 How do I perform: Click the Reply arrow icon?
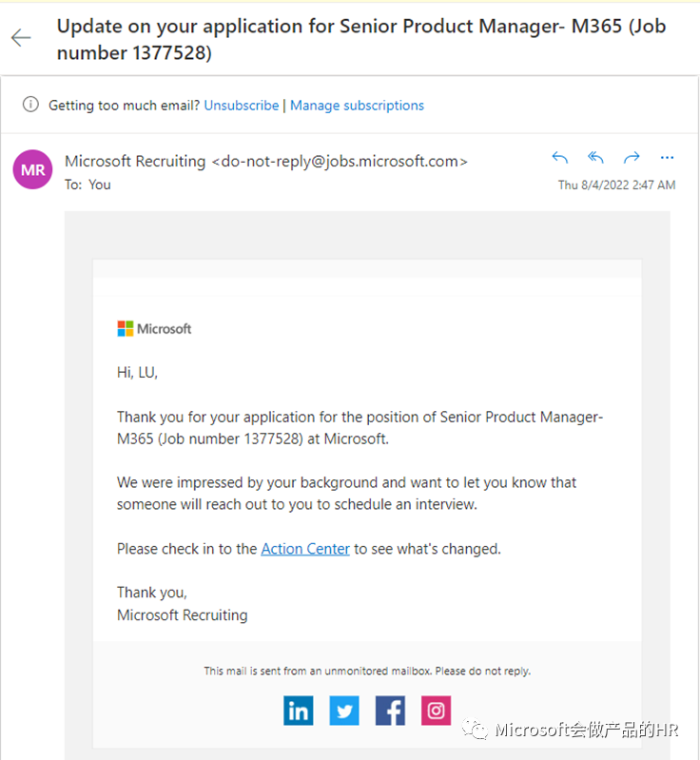560,158
